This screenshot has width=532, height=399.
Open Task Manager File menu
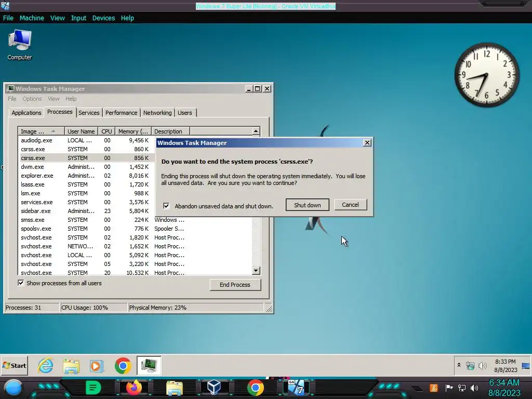point(12,99)
